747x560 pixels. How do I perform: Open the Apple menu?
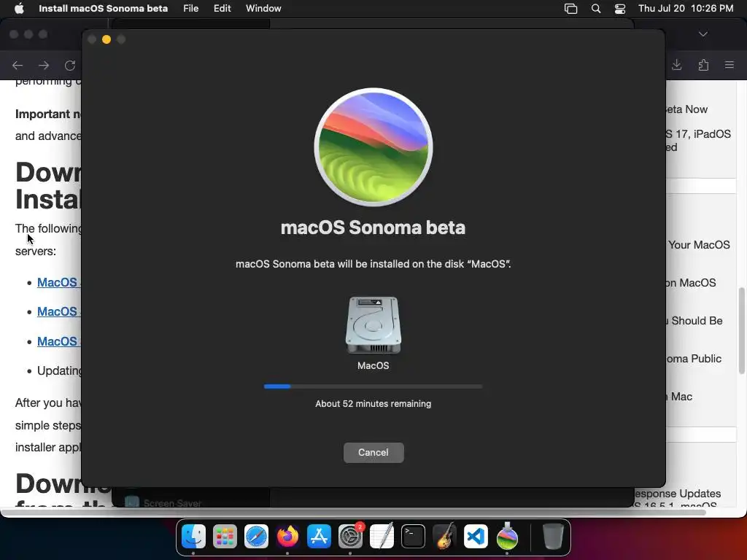19,9
